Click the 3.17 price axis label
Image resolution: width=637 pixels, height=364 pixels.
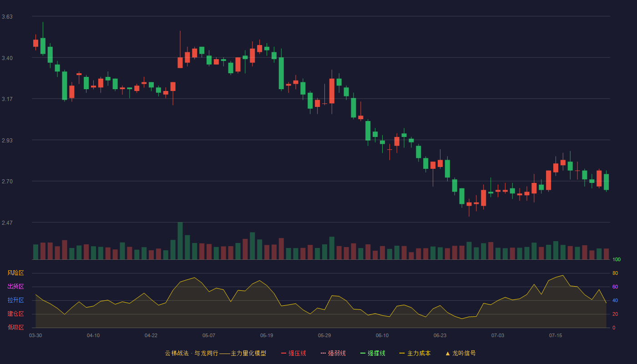tap(7, 99)
